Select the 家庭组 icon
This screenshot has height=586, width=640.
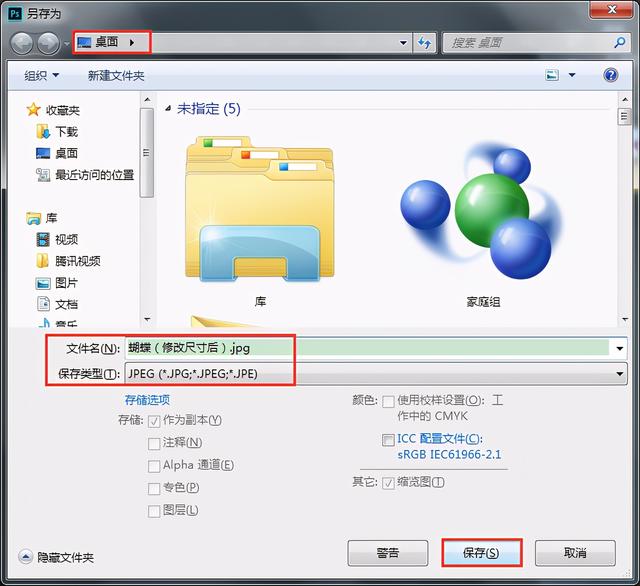coord(483,209)
